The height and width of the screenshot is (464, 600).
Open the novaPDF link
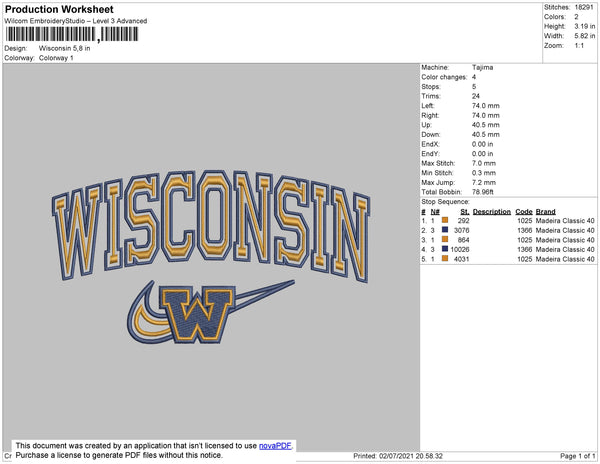coord(275,446)
